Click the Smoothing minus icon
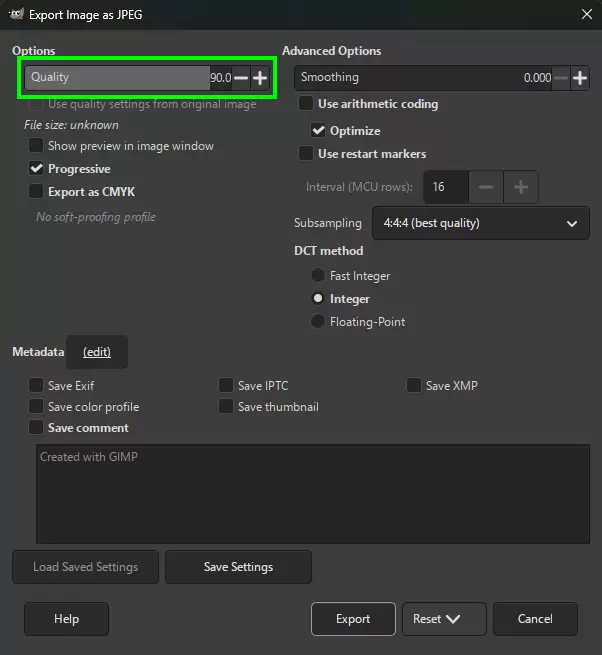The height and width of the screenshot is (655, 602). [x=561, y=78]
